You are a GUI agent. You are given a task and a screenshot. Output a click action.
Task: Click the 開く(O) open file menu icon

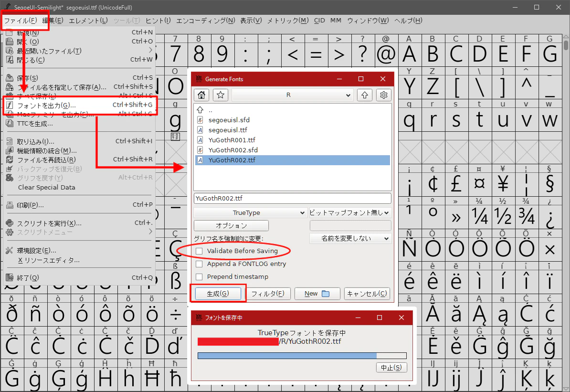point(10,42)
